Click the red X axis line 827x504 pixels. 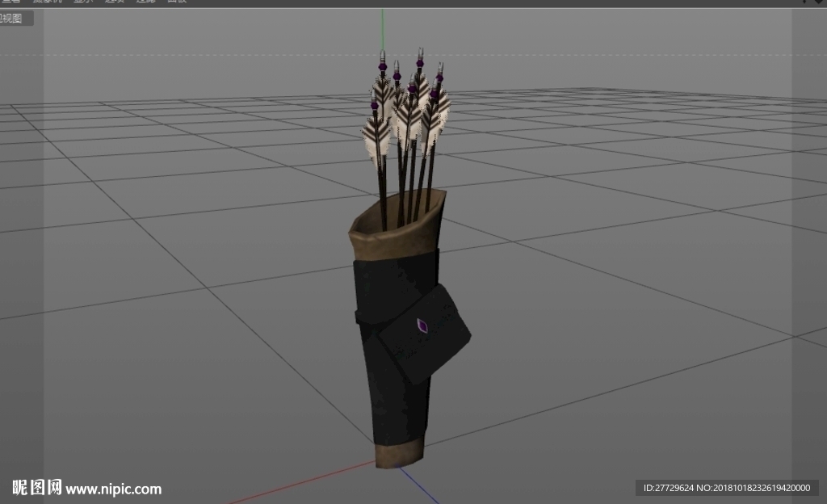(x=302, y=482)
